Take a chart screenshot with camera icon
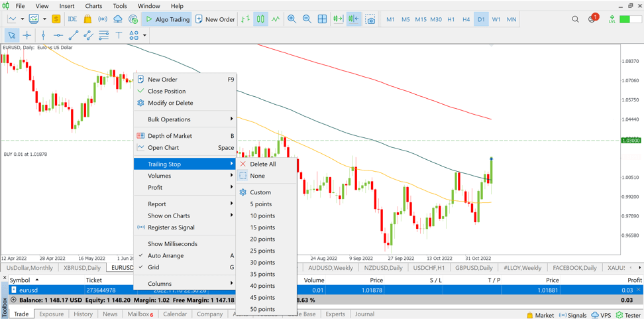 pyautogui.click(x=371, y=19)
